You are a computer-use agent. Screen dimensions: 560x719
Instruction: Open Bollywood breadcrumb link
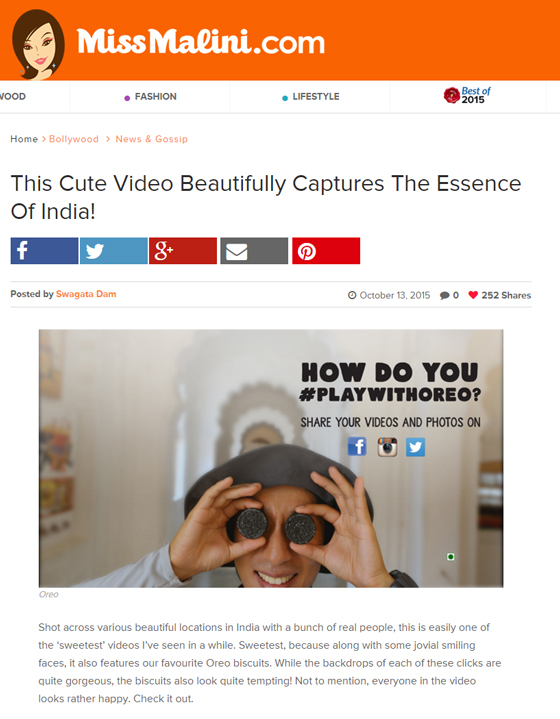pyautogui.click(x=74, y=139)
